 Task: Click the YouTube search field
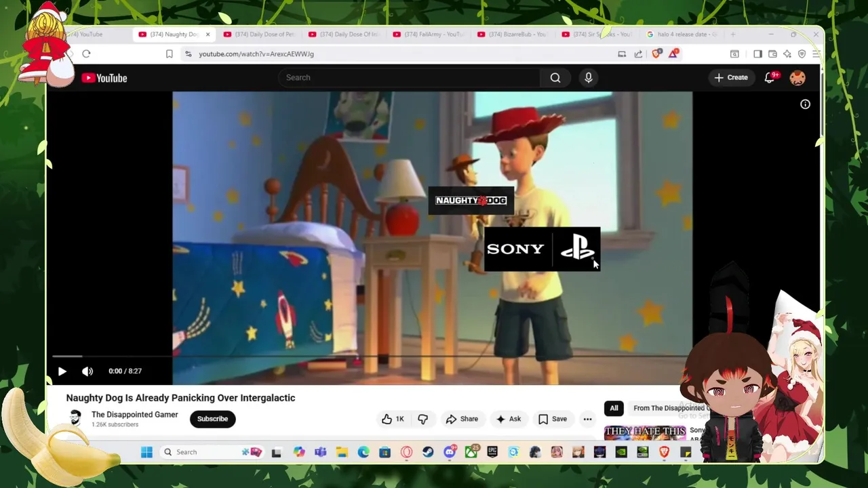tap(409, 78)
